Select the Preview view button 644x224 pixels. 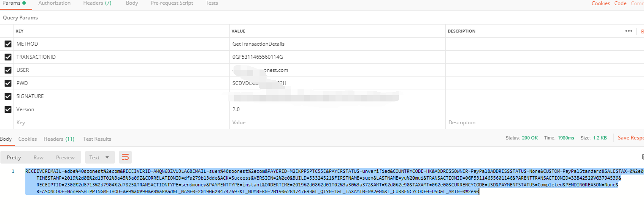65,157
